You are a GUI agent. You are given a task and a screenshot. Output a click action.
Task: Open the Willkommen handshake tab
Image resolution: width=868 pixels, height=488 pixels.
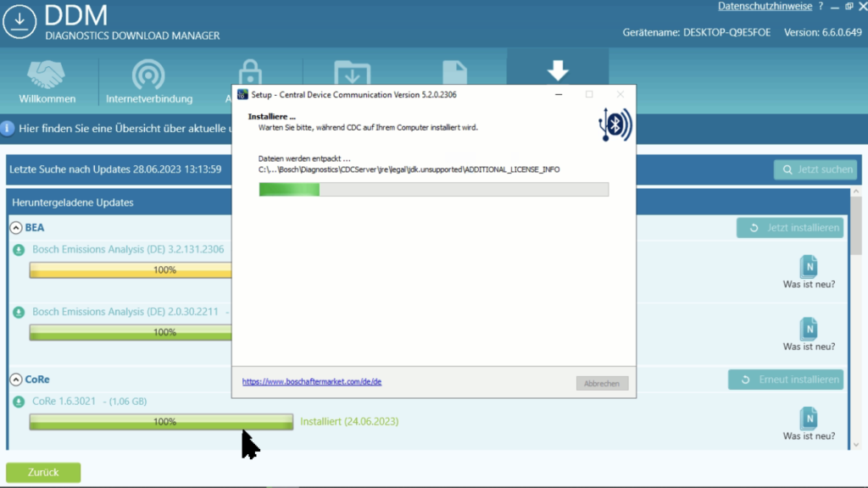click(x=47, y=82)
